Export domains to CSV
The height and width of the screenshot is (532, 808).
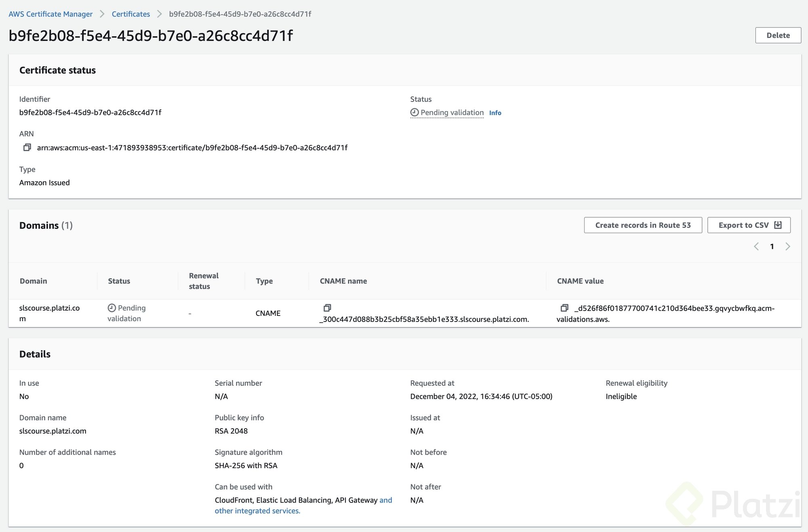click(x=749, y=225)
